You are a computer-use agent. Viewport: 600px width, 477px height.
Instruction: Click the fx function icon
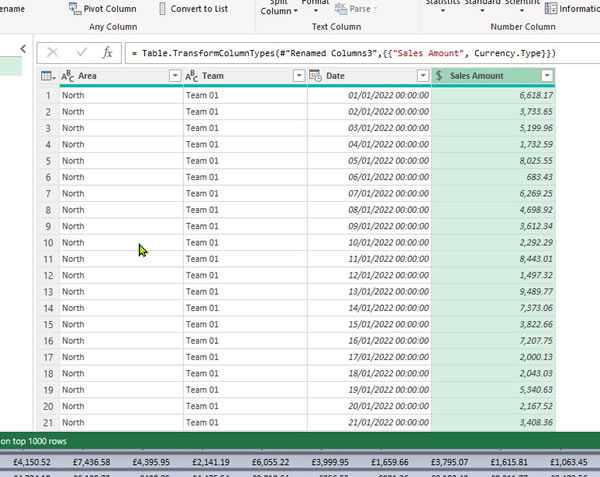[108, 52]
